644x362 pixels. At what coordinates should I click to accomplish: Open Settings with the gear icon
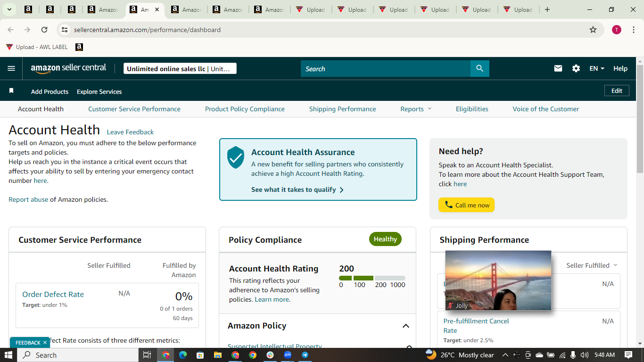(x=576, y=68)
